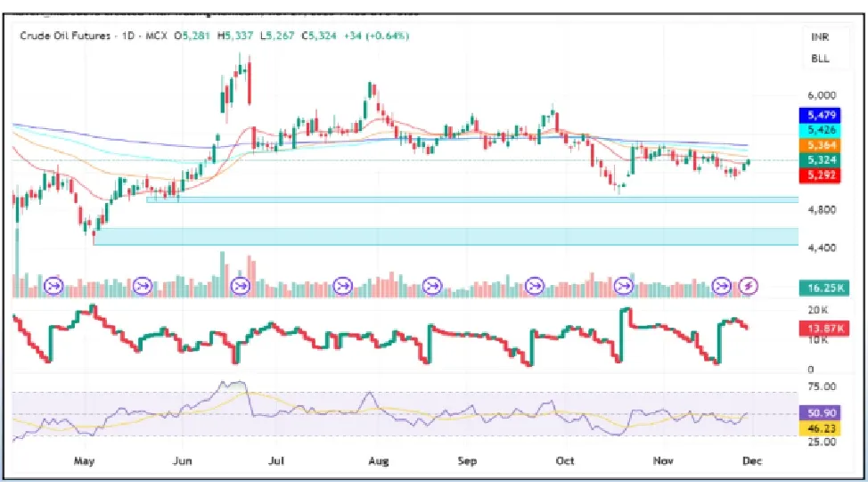The width and height of the screenshot is (868, 488).
Task: Click the orange 5,364 moving average label
Action: coord(821,145)
